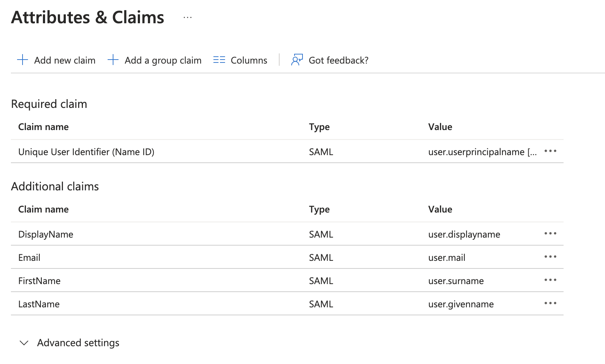Open ellipsis menu for DisplayName claim
The height and width of the screenshot is (364, 605).
(550, 234)
